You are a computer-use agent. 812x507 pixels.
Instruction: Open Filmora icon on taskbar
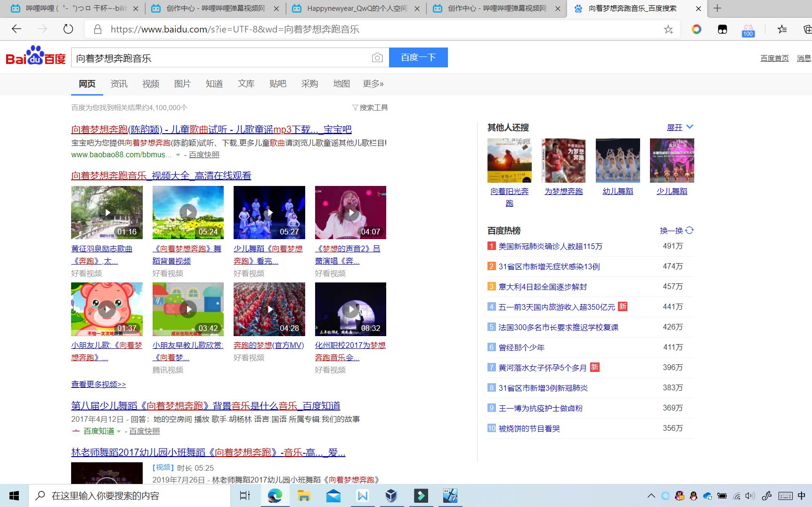(x=421, y=496)
